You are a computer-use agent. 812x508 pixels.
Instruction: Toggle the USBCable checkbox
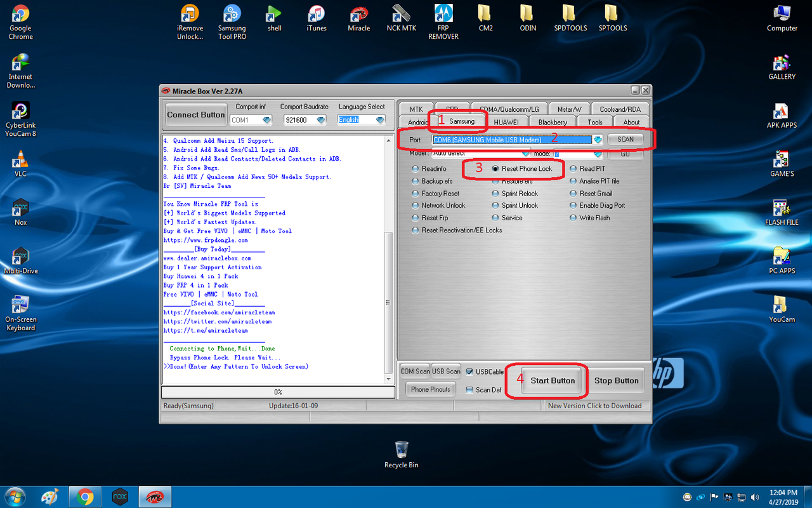point(469,371)
